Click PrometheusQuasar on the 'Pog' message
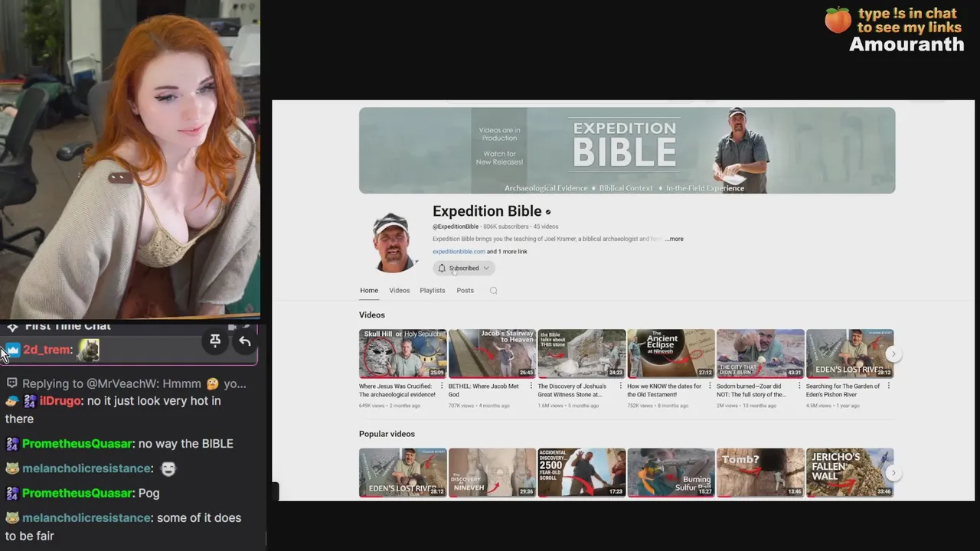Image resolution: width=980 pixels, height=551 pixels. [77, 494]
